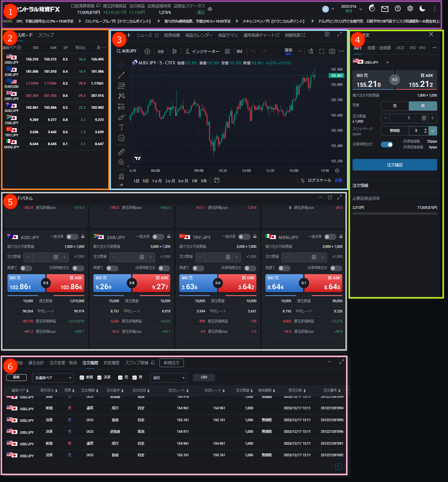Select the text annotation tool
Viewport: 448px width, 482px height.
[121, 127]
